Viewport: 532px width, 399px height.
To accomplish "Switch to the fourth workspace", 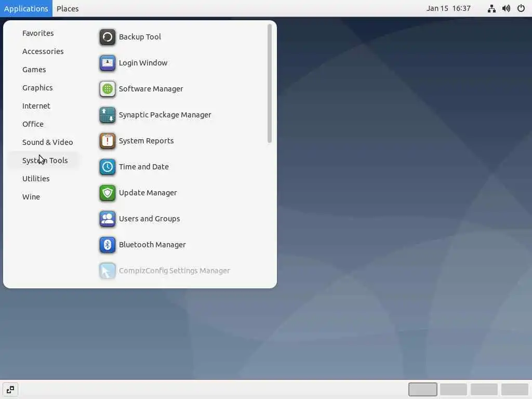I will (x=514, y=390).
